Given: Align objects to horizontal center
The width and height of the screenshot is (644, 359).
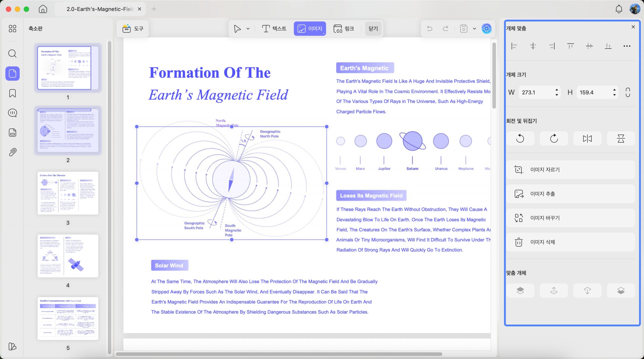Looking at the screenshot, I should pos(533,46).
